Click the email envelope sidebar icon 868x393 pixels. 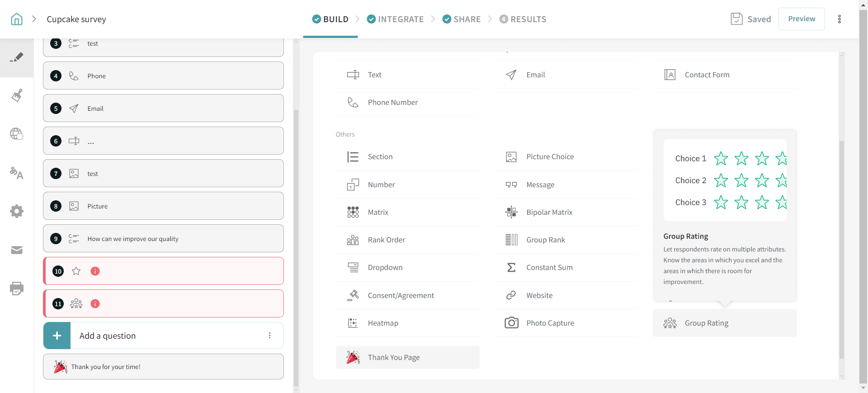tap(17, 250)
